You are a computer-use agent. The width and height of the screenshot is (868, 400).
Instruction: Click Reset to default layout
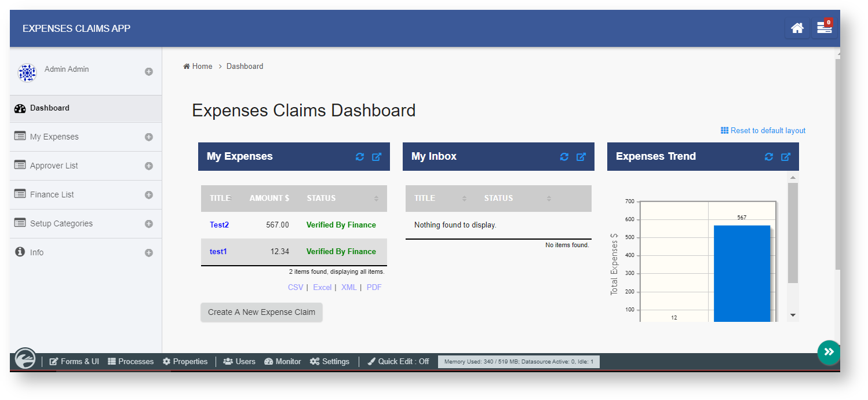(x=763, y=131)
